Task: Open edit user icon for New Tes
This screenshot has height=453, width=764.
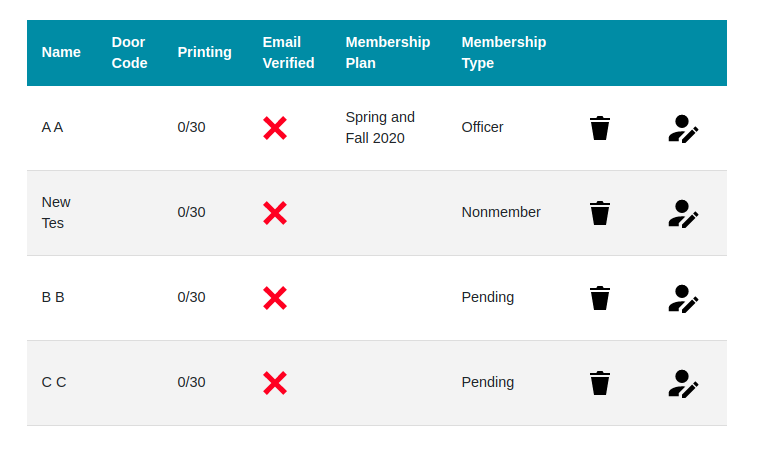Action: (x=683, y=213)
